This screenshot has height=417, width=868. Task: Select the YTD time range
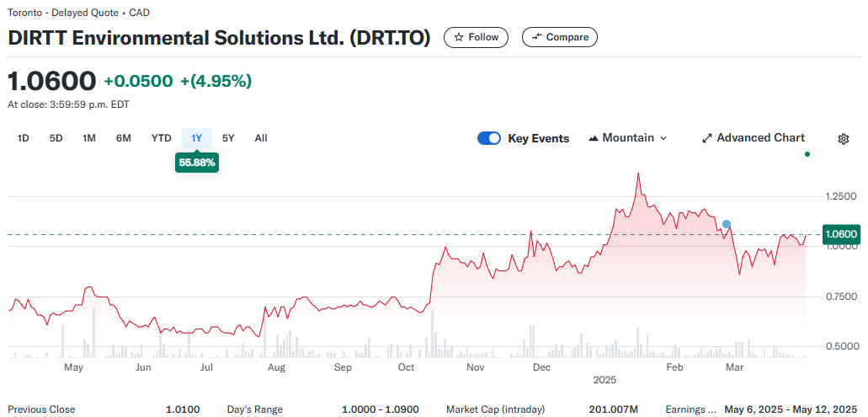(x=161, y=138)
